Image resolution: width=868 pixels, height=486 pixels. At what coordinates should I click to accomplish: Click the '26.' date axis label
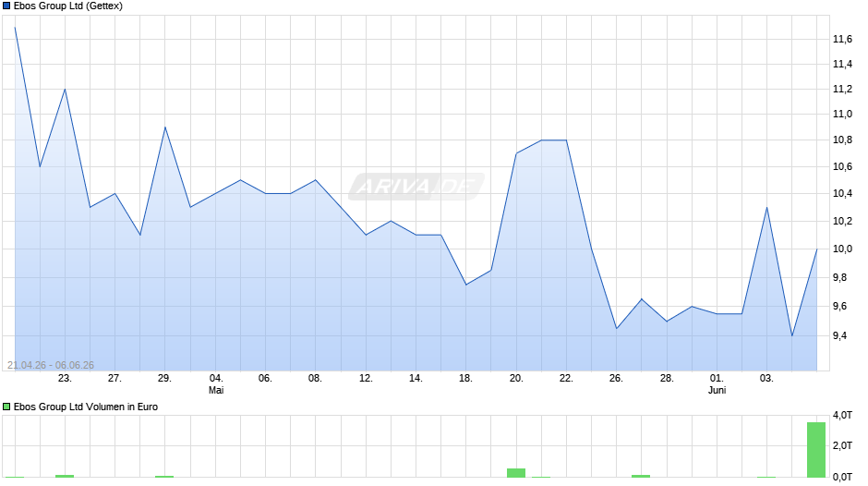click(616, 379)
